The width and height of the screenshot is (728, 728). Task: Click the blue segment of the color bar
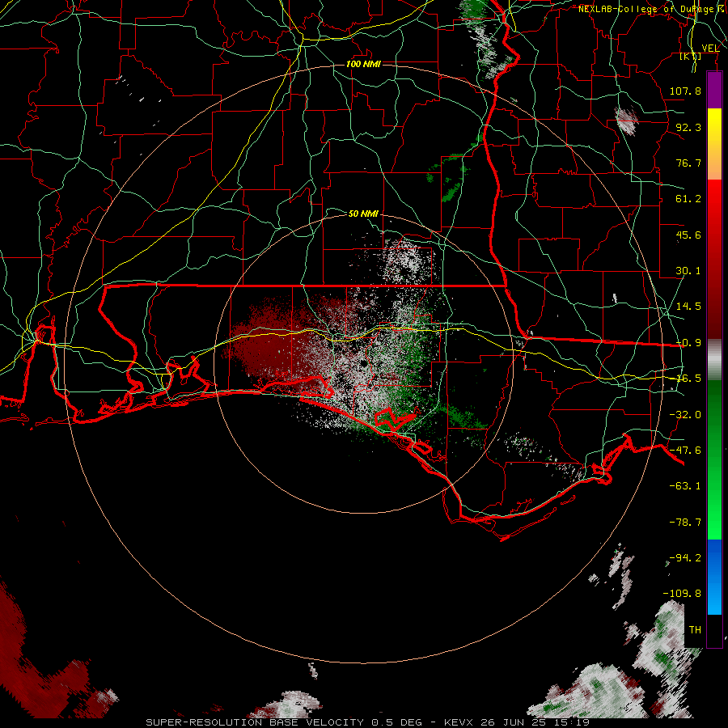click(714, 577)
